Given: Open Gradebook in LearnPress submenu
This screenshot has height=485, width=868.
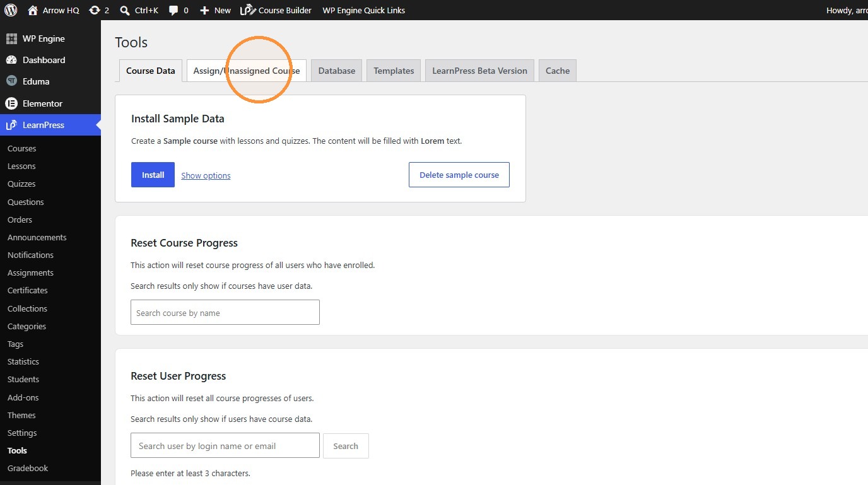Looking at the screenshot, I should pos(28,468).
